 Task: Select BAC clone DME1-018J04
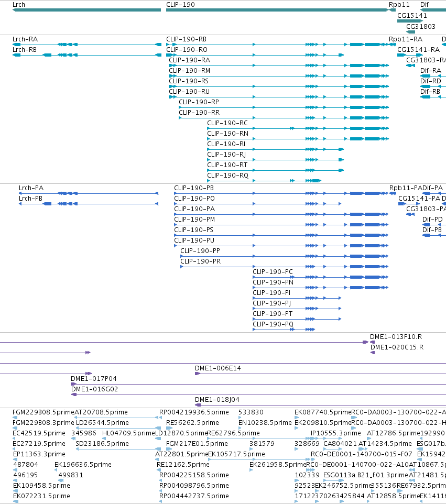[217, 400]
